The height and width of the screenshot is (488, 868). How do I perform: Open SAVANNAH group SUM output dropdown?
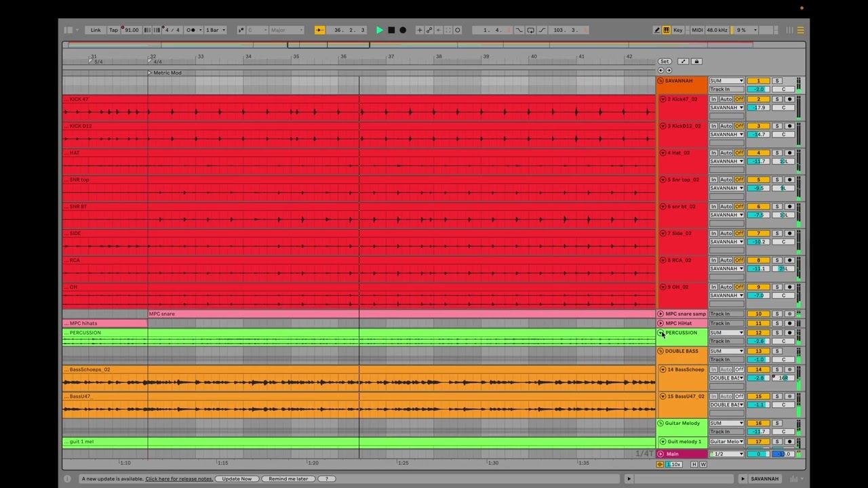pyautogui.click(x=726, y=81)
